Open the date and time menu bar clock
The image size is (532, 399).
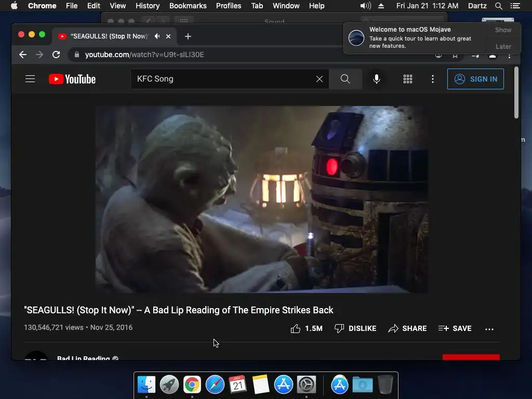click(427, 6)
